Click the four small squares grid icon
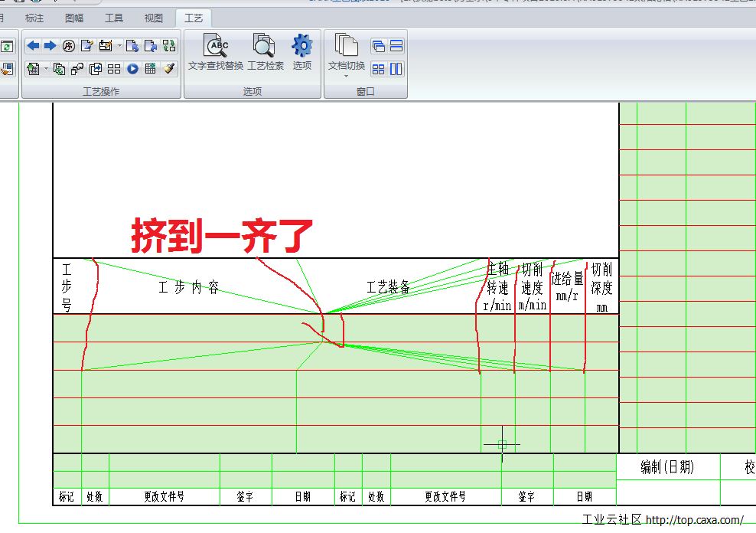The width and height of the screenshot is (756, 533). (x=114, y=69)
